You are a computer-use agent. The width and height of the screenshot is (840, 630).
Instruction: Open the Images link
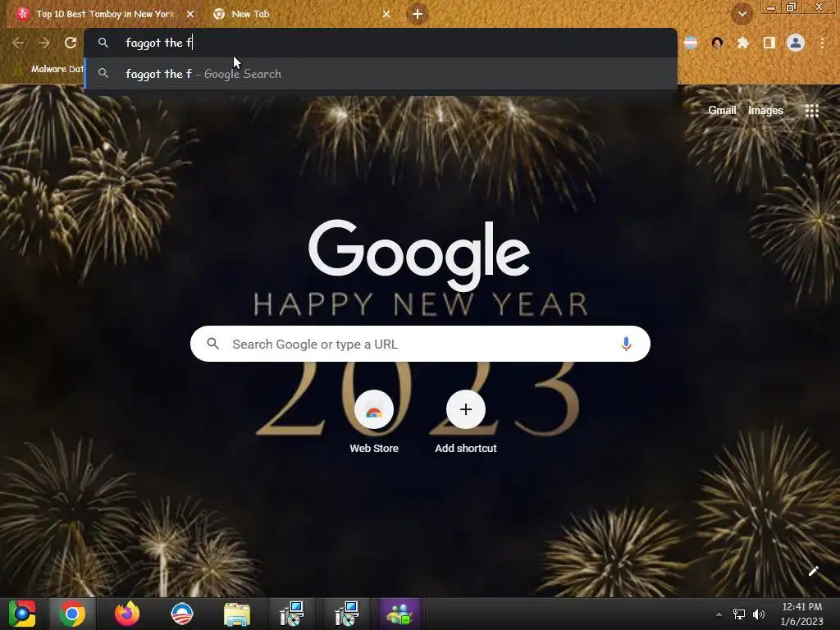click(765, 111)
